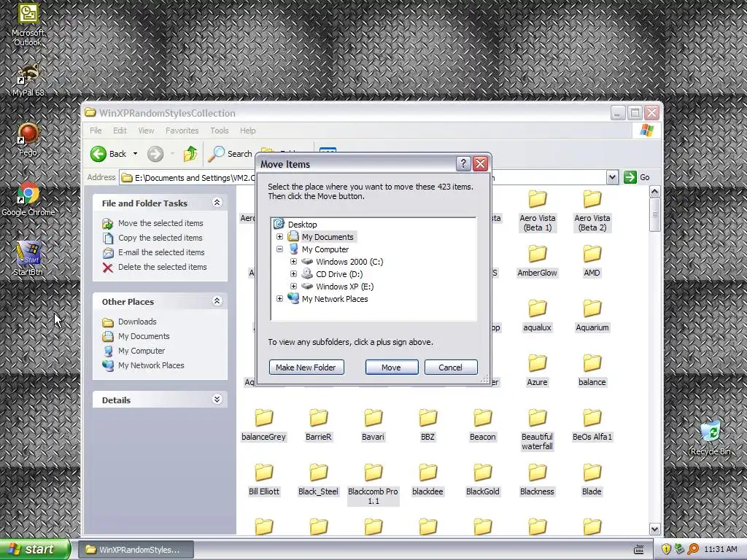Image resolution: width=747 pixels, height=560 pixels.
Task: Click Copy the selected items link
Action: 160,238
